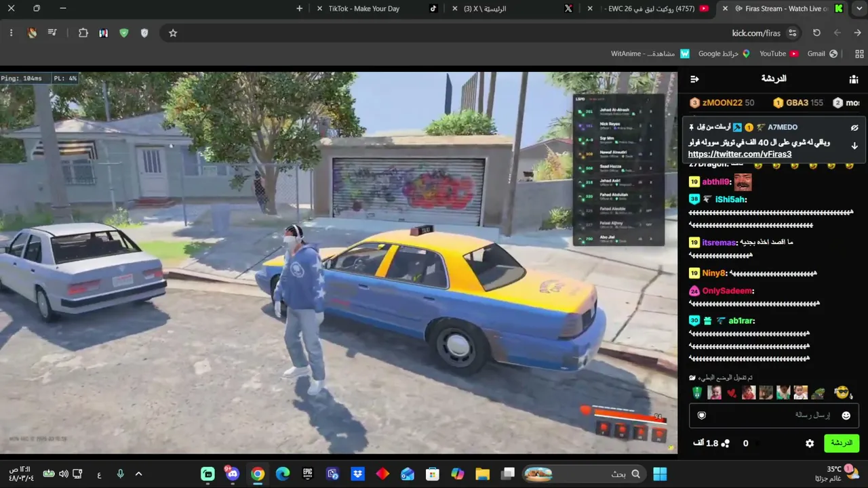The height and width of the screenshot is (488, 868).
Task: Pick the red heart quick emote
Action: tap(731, 393)
